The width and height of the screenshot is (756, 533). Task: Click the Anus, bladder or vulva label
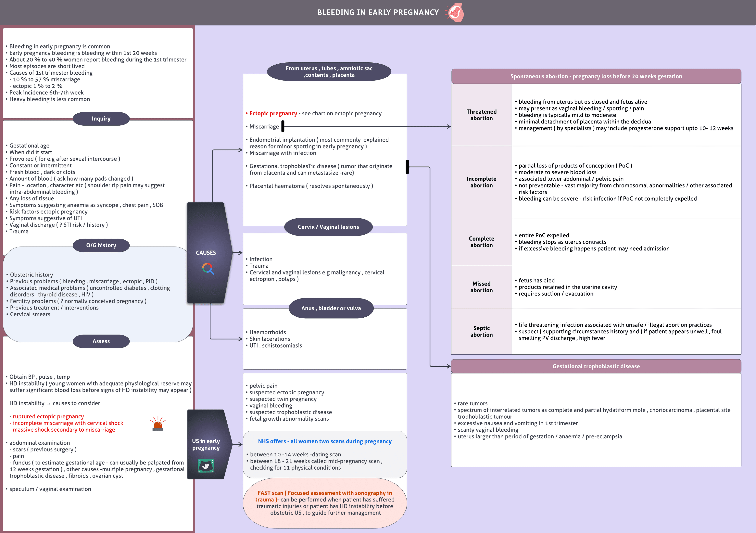pyautogui.click(x=331, y=308)
